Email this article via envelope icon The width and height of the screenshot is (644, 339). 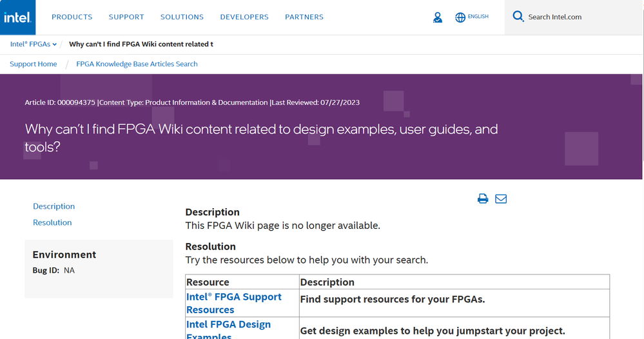coord(501,199)
